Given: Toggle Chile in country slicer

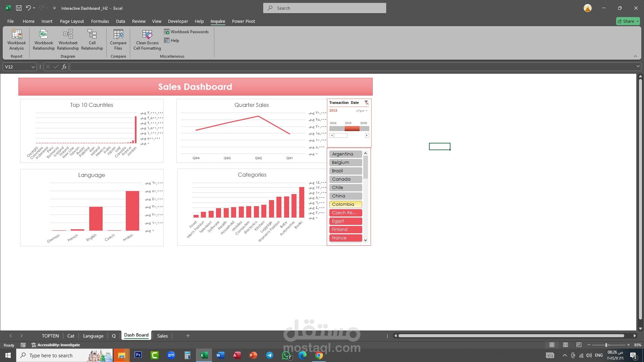Looking at the screenshot, I should [x=345, y=188].
